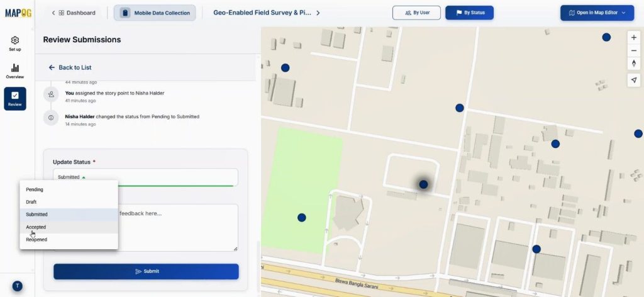Select Draft status option
The width and height of the screenshot is (644, 297).
[x=69, y=202]
